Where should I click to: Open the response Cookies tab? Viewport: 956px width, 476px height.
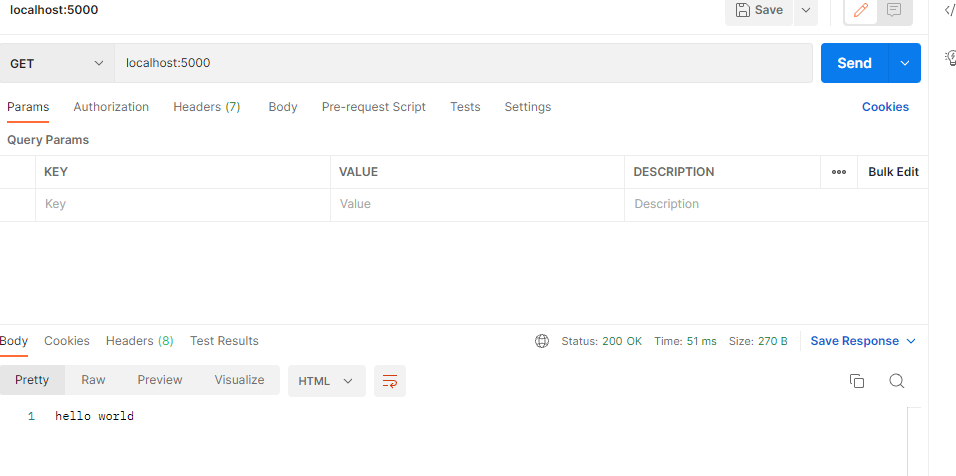[x=66, y=341]
